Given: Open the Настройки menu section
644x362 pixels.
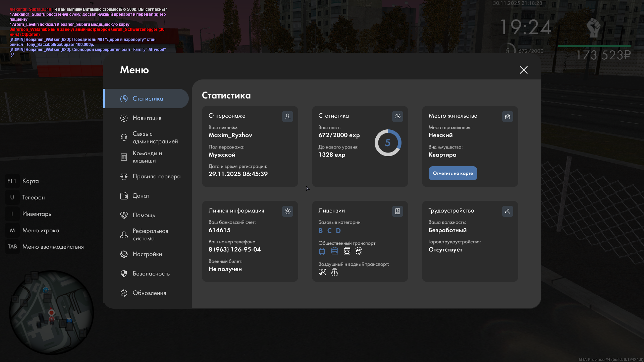Looking at the screenshot, I should 147,254.
